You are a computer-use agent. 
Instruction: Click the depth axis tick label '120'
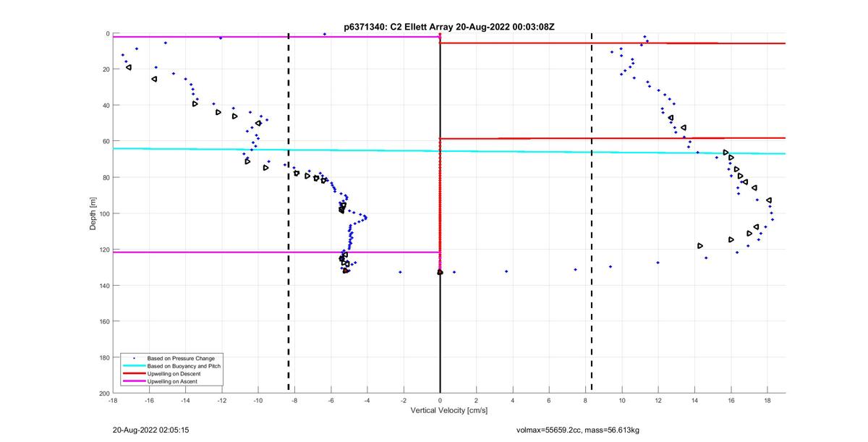(x=104, y=250)
